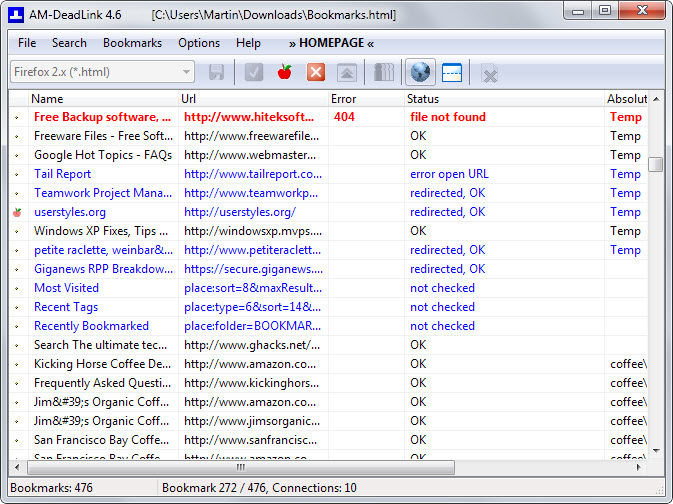The image size is (673, 504).
Task: Click the binoculars search icon
Action: click(x=384, y=72)
